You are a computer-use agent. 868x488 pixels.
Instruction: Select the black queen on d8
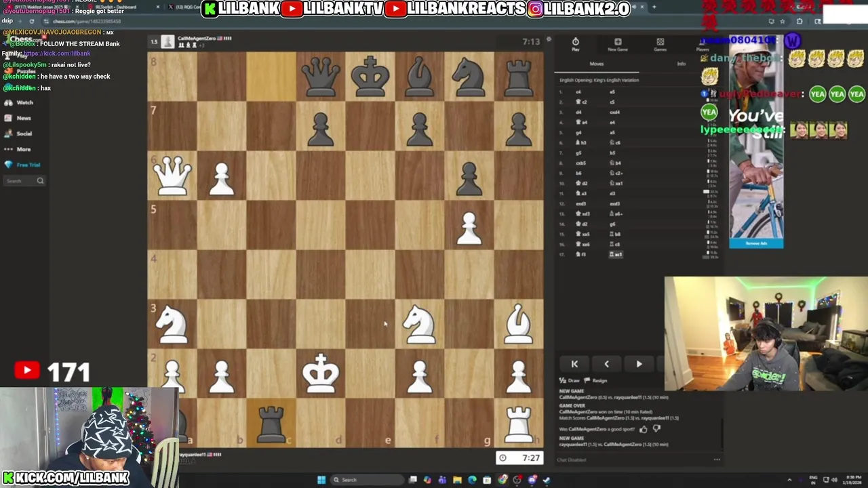[321, 77]
